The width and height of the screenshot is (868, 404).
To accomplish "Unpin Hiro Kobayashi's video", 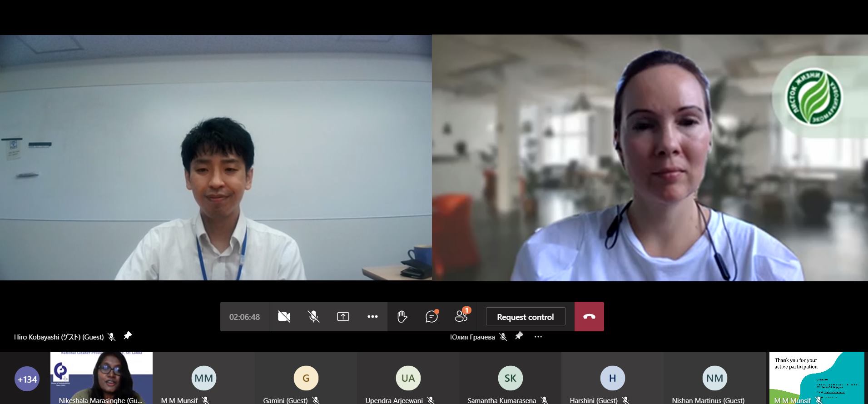I will point(128,336).
